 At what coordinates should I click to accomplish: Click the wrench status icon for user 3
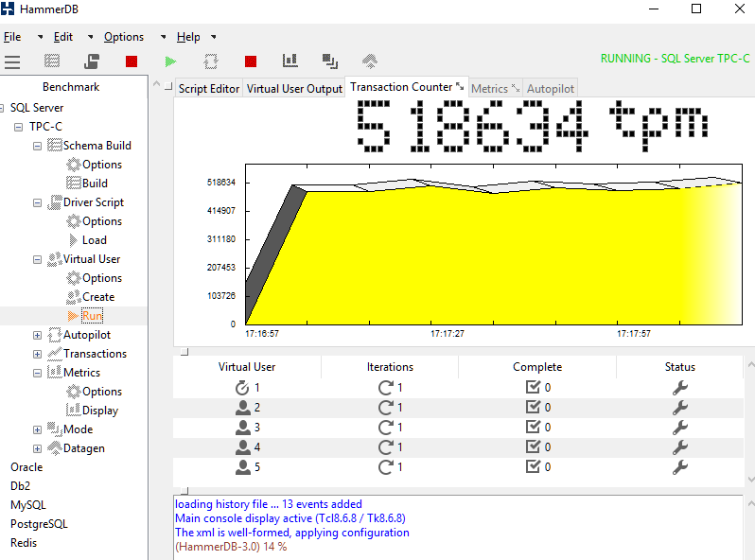(x=680, y=428)
